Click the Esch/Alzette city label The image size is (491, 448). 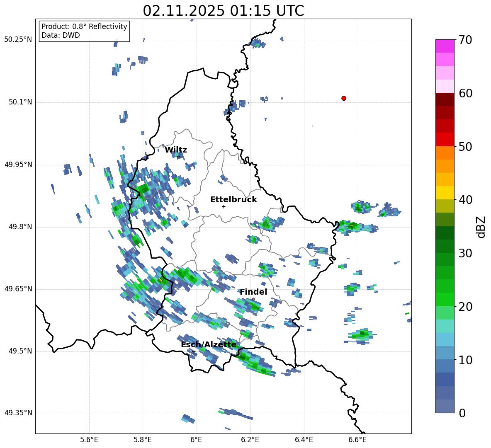[x=209, y=345]
